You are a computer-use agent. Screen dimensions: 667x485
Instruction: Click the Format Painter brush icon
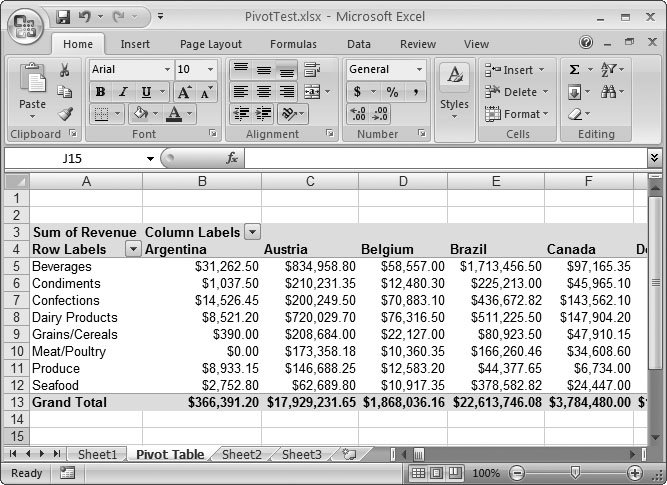coord(64,115)
